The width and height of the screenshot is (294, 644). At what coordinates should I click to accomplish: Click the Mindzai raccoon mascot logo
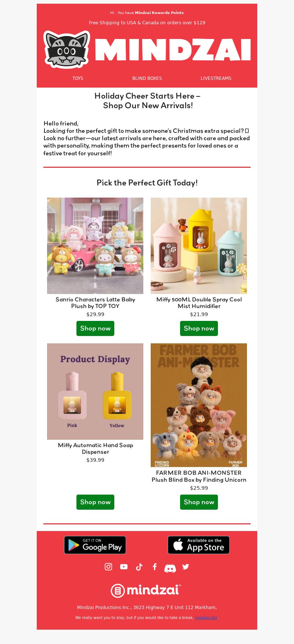coord(67,50)
